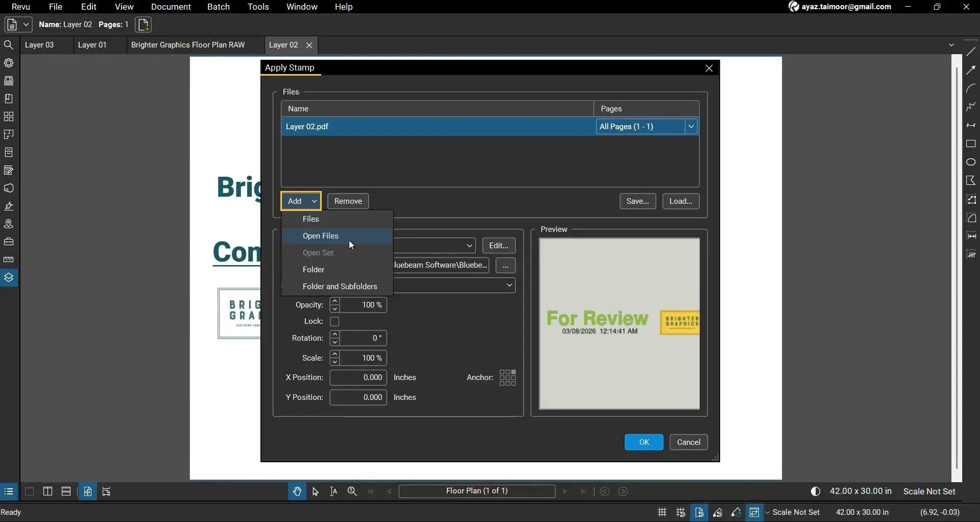Image resolution: width=980 pixels, height=522 pixels.
Task: Click the X Position input field
Action: (358, 377)
